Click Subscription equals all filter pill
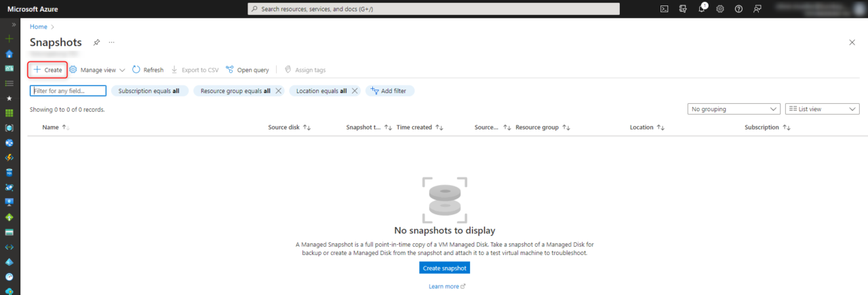Image resolution: width=868 pixels, height=295 pixels. (149, 90)
